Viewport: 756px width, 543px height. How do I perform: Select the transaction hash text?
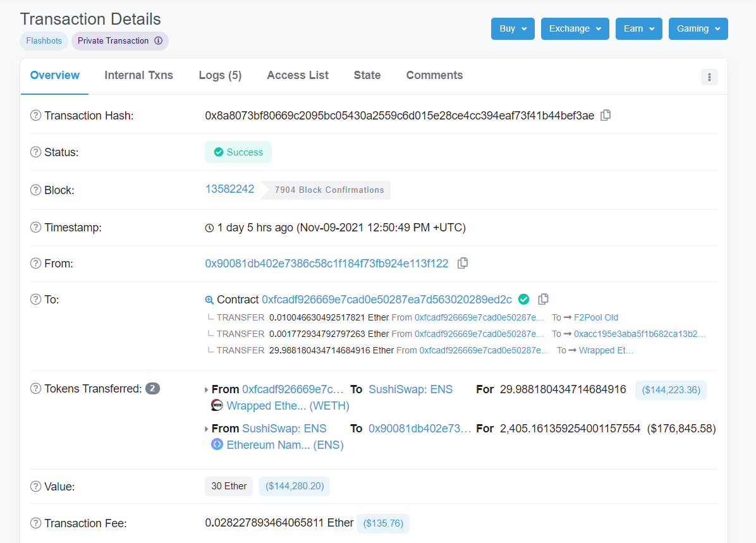(399, 115)
